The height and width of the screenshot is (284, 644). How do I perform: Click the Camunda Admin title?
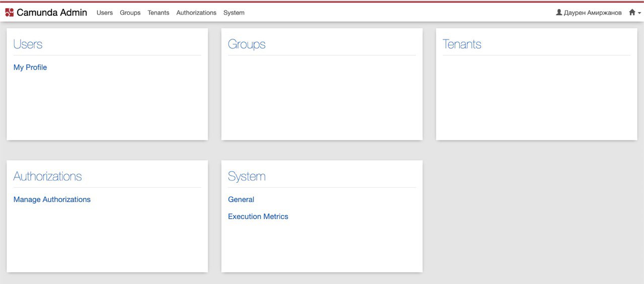[52, 13]
